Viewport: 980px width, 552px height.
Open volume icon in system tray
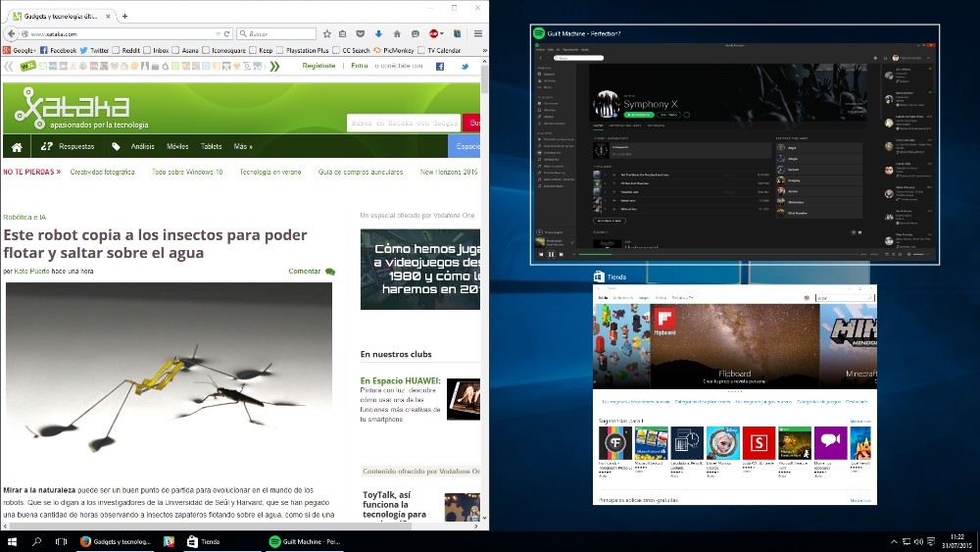tap(918, 542)
